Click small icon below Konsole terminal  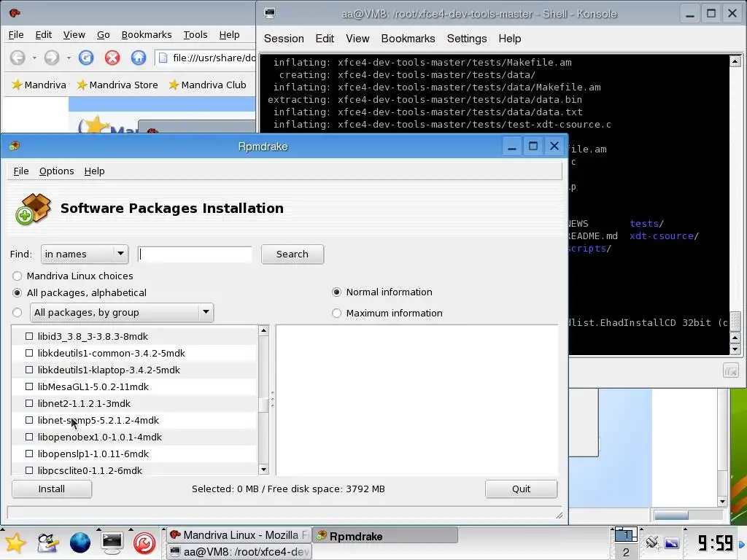731,370
